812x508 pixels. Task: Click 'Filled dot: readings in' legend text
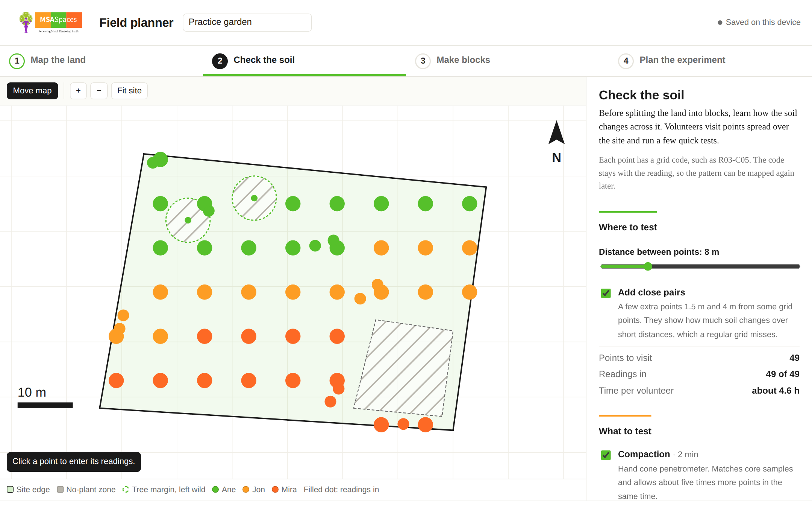click(x=341, y=489)
